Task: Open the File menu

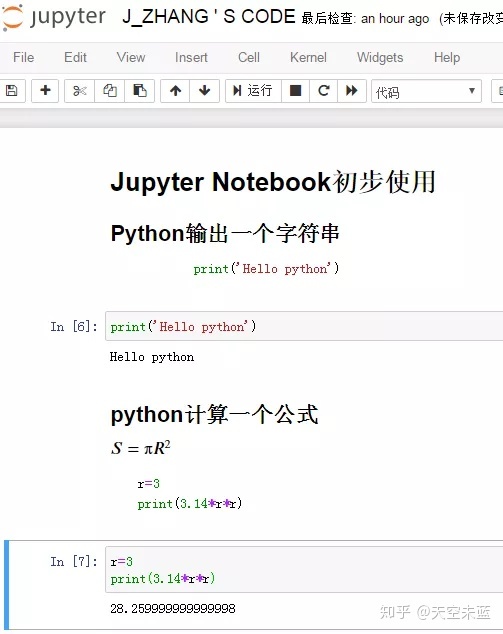Action: [23, 57]
